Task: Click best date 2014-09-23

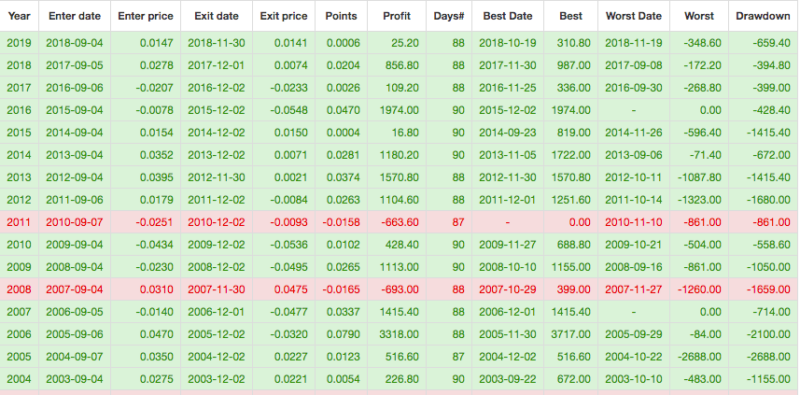Action: [x=508, y=133]
